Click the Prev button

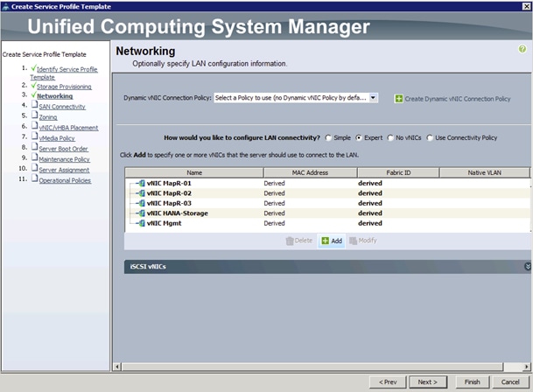388,382
